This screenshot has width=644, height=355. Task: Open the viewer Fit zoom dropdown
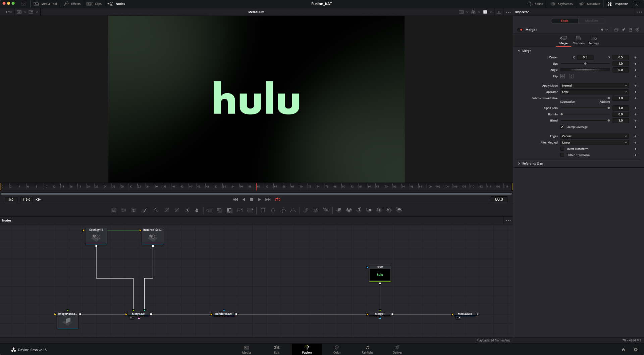point(9,12)
